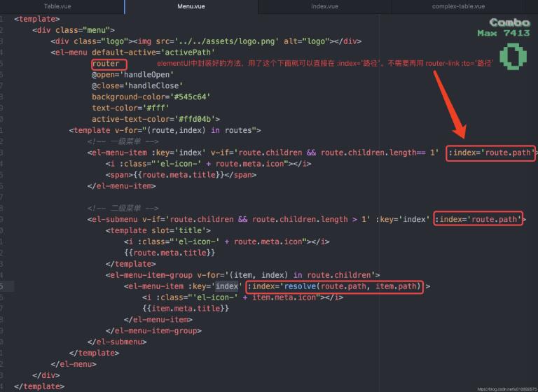The width and height of the screenshot is (538, 392).
Task: Click the 'router' attribute on el-menu
Action: [106, 64]
